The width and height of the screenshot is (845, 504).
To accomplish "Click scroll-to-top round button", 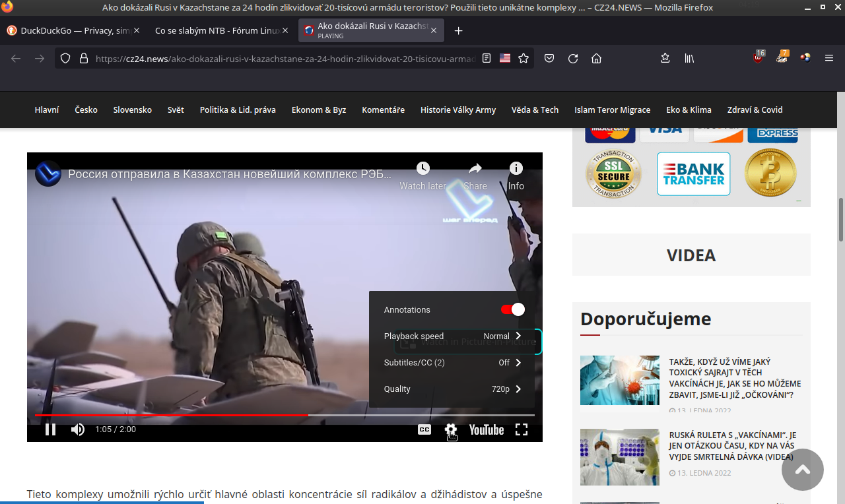I will (803, 470).
